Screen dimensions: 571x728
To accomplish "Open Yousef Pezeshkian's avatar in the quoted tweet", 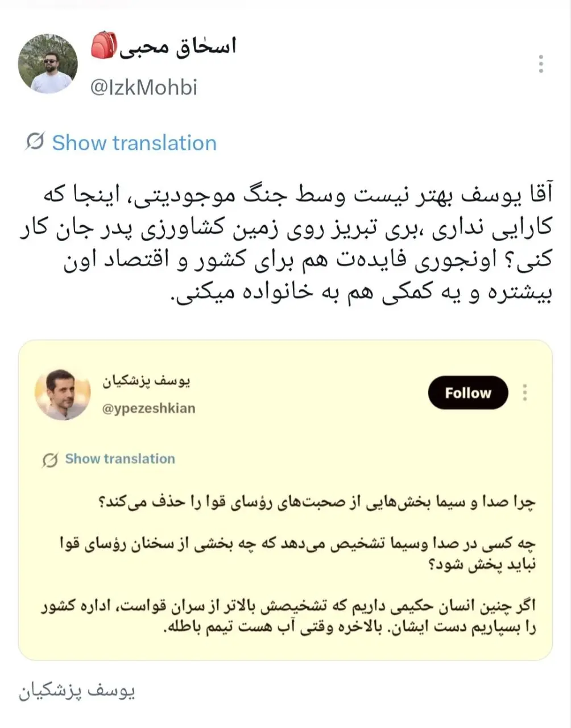I will click(63, 394).
